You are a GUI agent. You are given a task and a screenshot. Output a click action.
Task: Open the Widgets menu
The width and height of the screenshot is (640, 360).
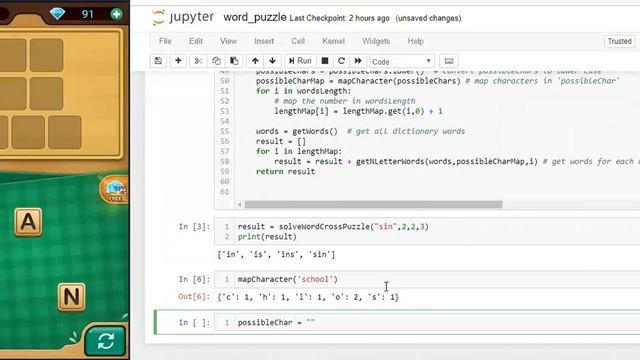[x=376, y=41]
